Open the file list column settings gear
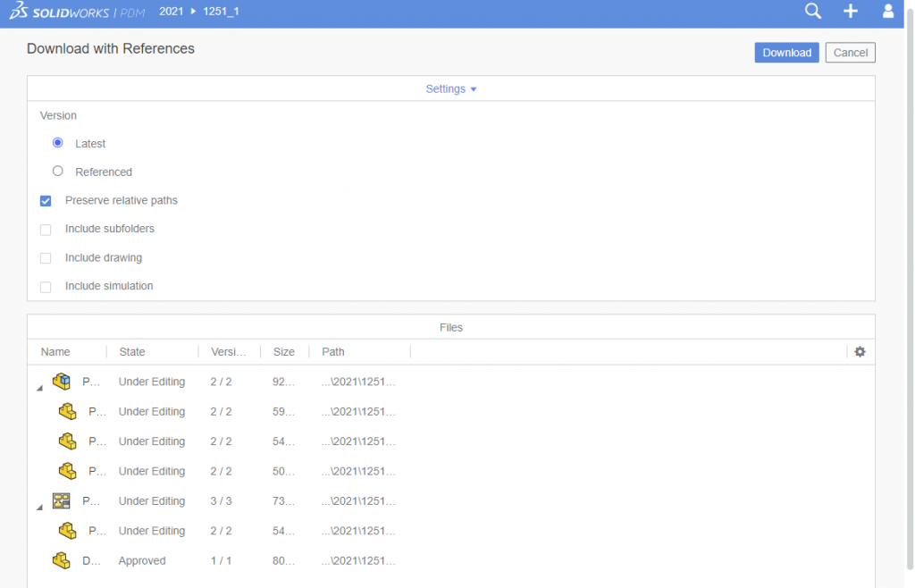The image size is (915, 588). pyautogui.click(x=860, y=352)
